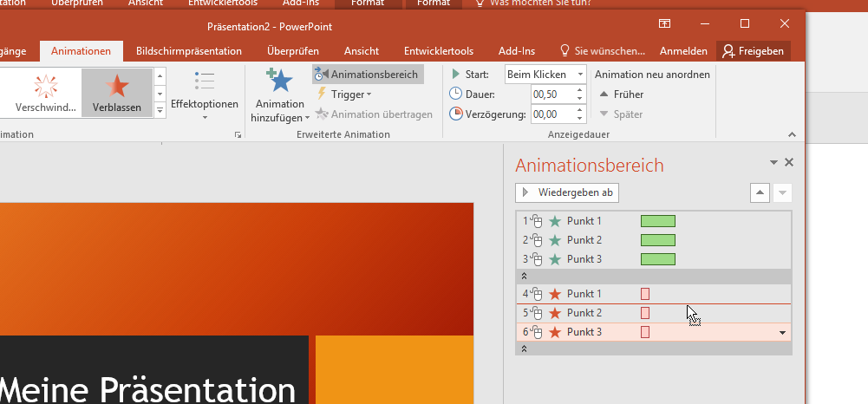Open the Trigger dropdown

[x=343, y=94]
